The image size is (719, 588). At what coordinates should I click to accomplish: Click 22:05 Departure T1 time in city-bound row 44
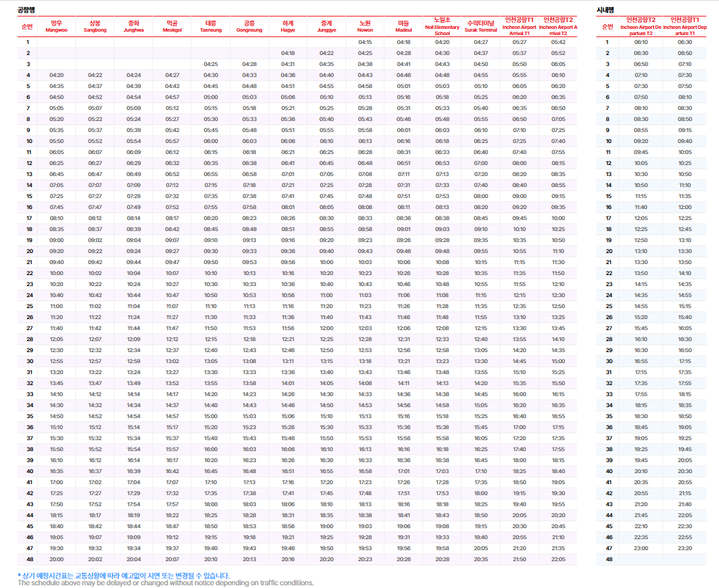pyautogui.click(x=685, y=516)
